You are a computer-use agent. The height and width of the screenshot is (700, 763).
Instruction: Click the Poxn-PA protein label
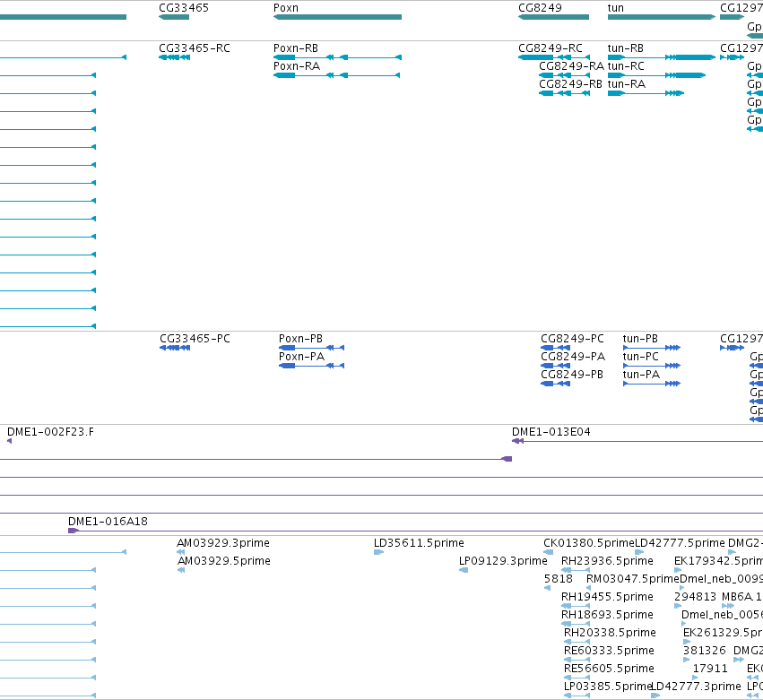point(301,357)
